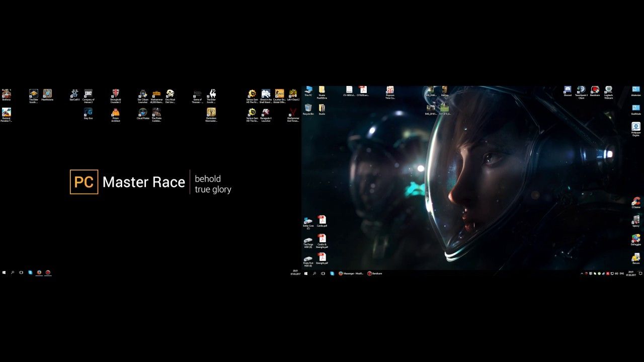The width and height of the screenshot is (644, 362).
Task: Open the Prison Architect shortcut
Action: coord(115,115)
